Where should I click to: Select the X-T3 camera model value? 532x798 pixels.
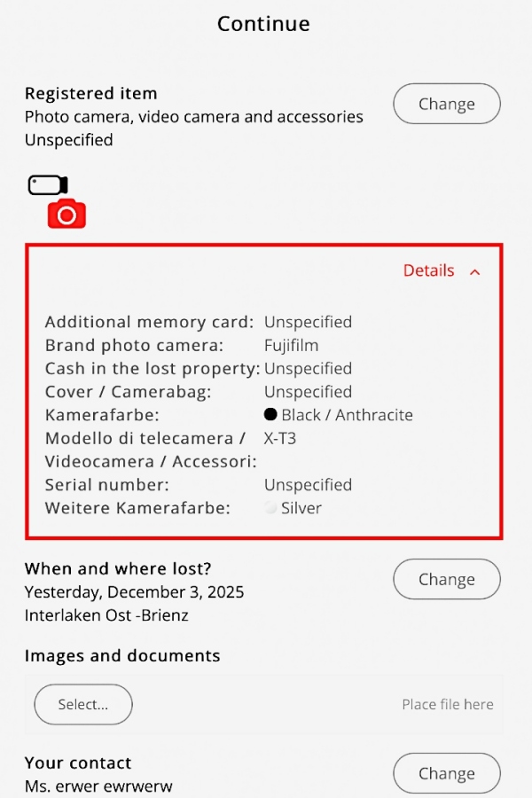click(280, 438)
